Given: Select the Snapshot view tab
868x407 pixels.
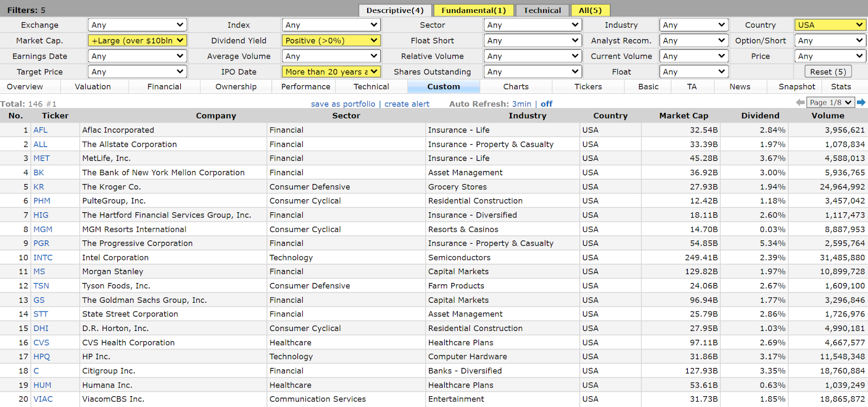Looking at the screenshot, I should [797, 87].
